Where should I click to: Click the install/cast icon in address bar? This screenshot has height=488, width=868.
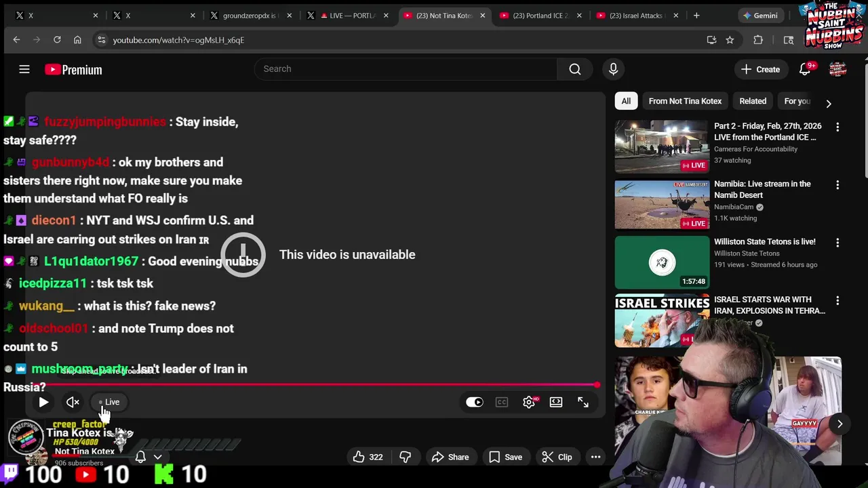(711, 40)
